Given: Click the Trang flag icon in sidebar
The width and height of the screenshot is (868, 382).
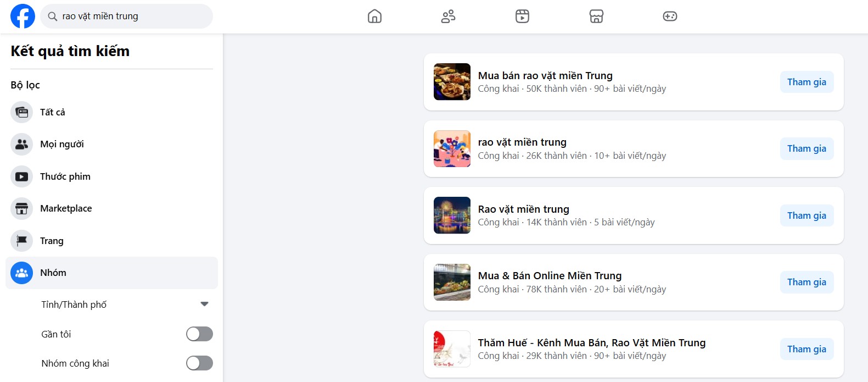Looking at the screenshot, I should tap(21, 241).
